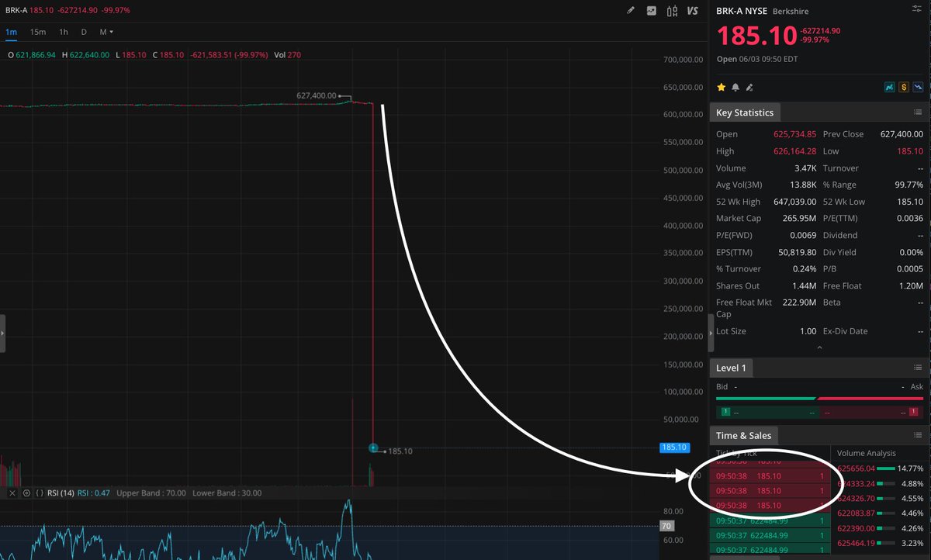Viewport: 931px width, 560px height.
Task: Click Prev Close value 627,400.00
Action: 902,134
